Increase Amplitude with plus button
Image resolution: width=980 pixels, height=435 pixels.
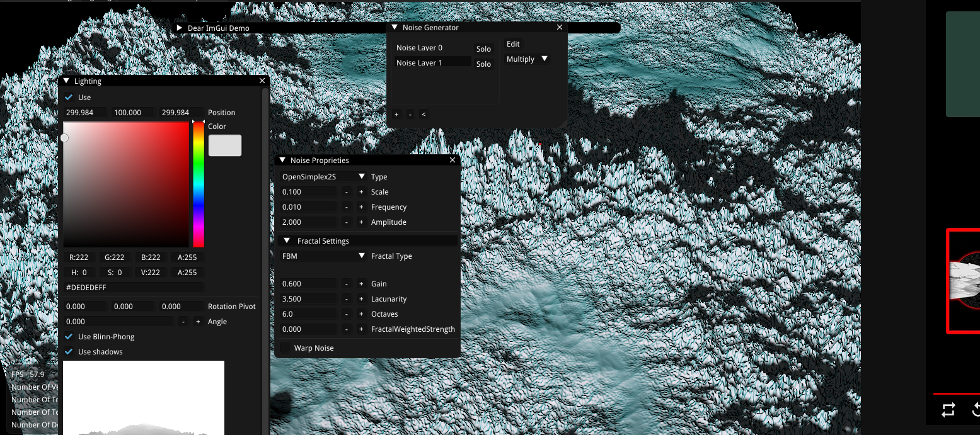361,222
